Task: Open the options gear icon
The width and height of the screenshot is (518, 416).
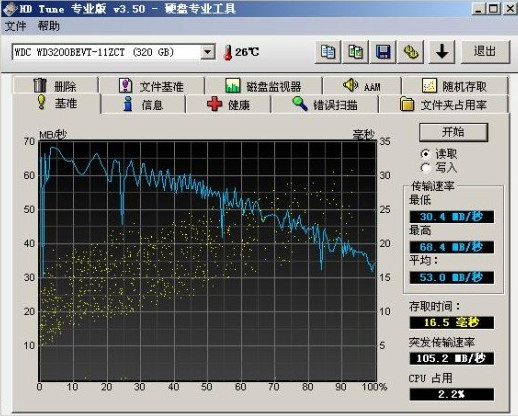Action: [411, 52]
